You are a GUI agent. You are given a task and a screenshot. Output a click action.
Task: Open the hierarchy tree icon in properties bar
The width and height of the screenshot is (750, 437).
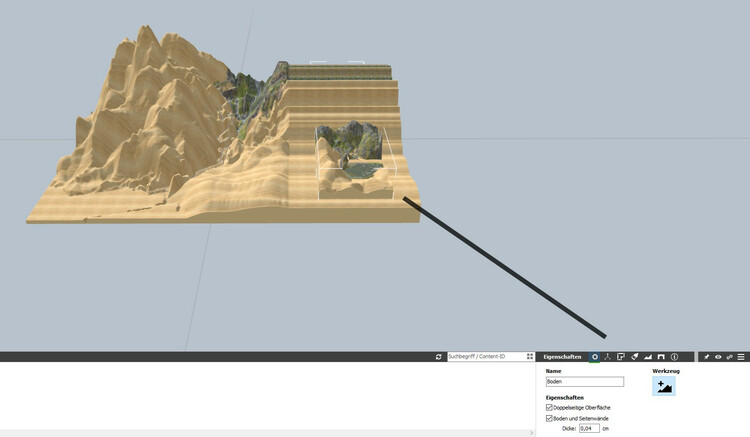click(608, 357)
